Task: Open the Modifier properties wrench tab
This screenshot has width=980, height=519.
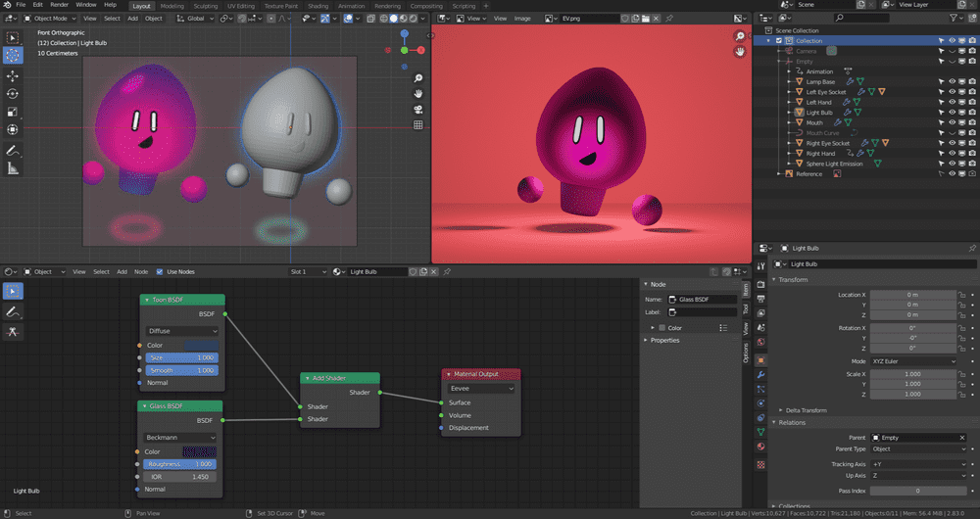Action: coord(760,375)
